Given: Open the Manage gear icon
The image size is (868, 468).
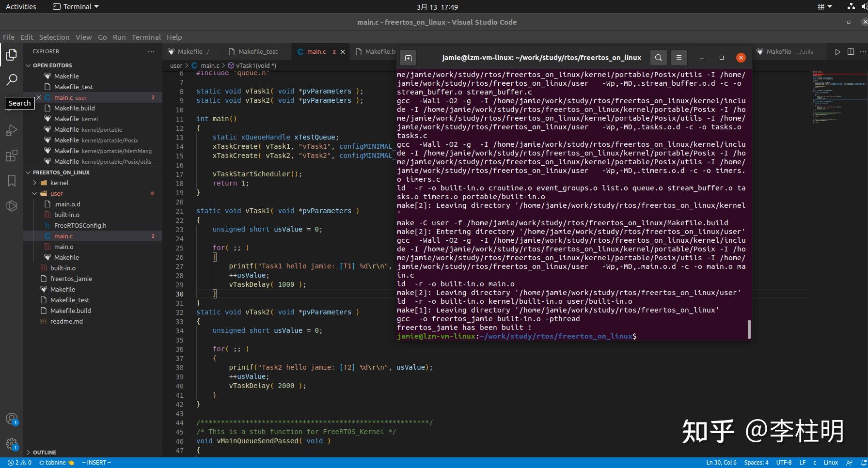Looking at the screenshot, I should click(x=12, y=444).
